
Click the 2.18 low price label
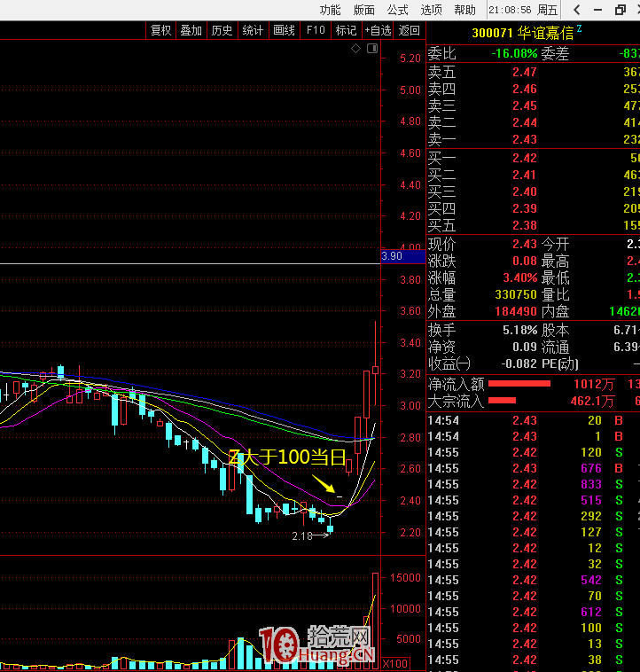coord(302,536)
